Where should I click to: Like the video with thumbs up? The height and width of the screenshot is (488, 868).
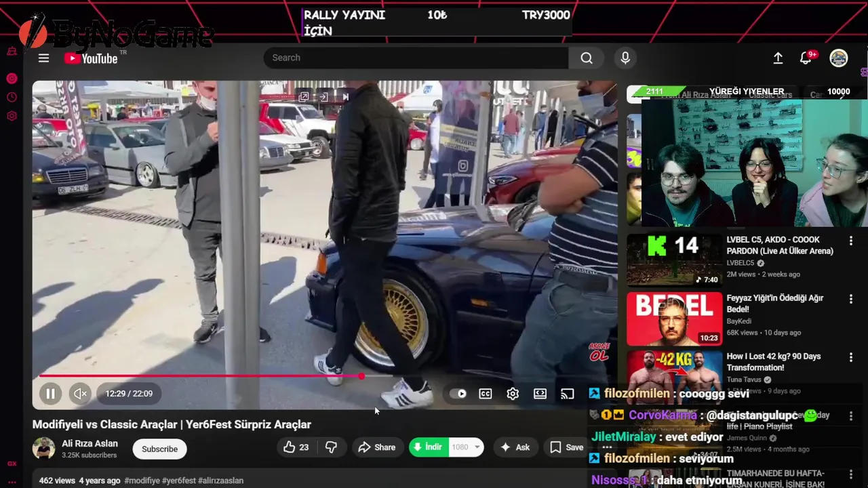[x=296, y=447]
